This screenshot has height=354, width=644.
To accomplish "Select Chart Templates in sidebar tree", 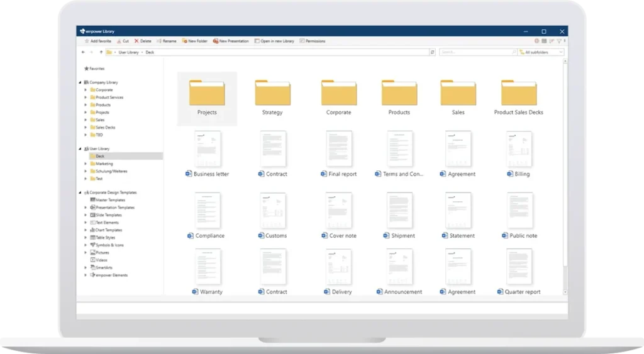I will coord(109,230).
